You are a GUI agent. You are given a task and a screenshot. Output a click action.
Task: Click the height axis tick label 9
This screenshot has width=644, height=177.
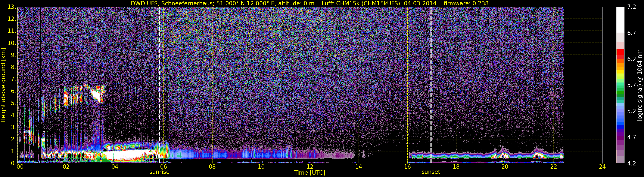[13, 55]
